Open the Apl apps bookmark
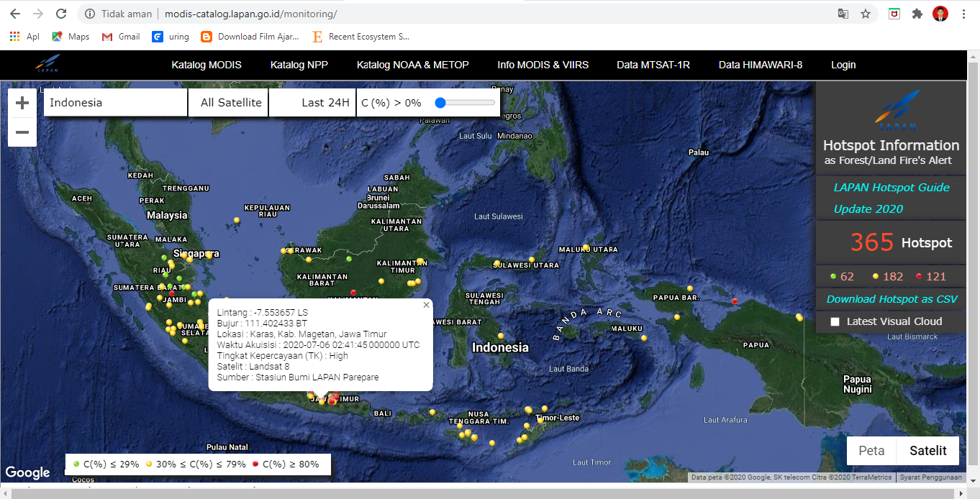Viewport: 980px width, 499px height. [x=24, y=37]
